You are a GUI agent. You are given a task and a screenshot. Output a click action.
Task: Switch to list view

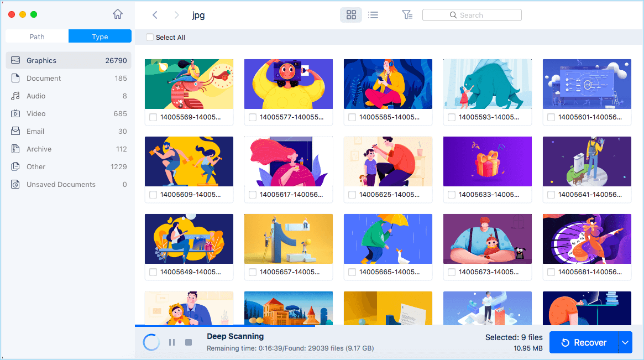click(x=373, y=15)
